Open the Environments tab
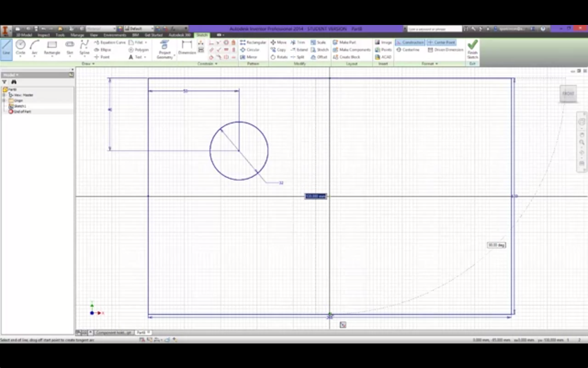This screenshot has height=368, width=588. (x=115, y=35)
